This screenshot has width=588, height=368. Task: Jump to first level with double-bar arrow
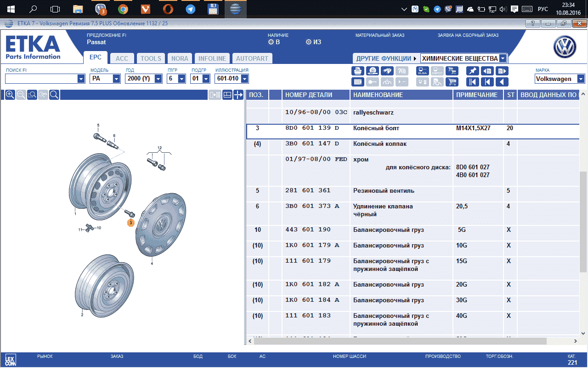(x=472, y=82)
